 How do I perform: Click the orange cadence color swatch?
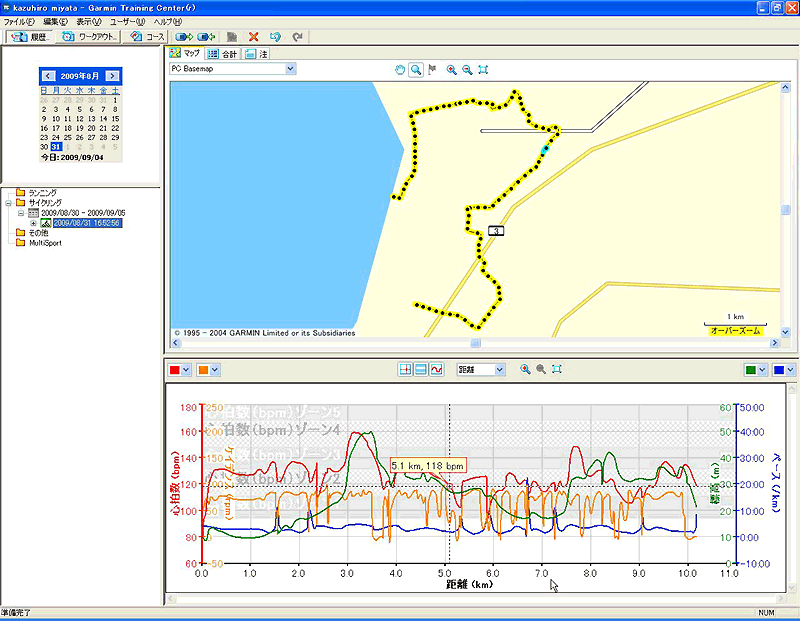[x=204, y=370]
